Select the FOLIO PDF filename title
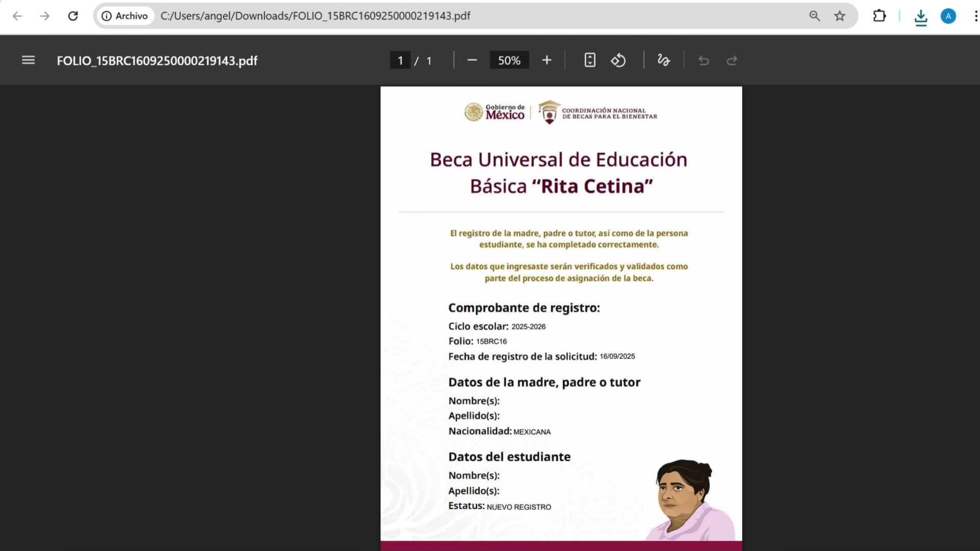 [157, 61]
